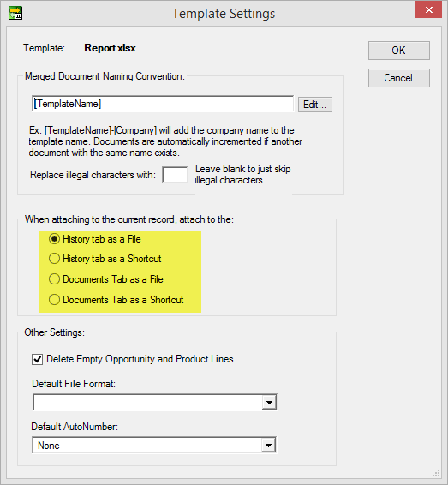Viewport: 448px width, 485px height.
Task: Click the Report.xlsx template name label
Action: (x=110, y=48)
